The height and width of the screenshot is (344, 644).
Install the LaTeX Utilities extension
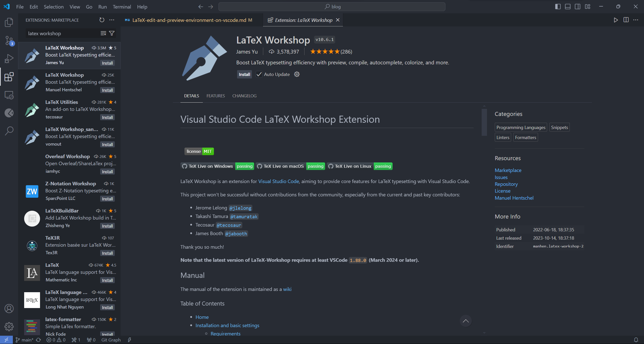107,117
